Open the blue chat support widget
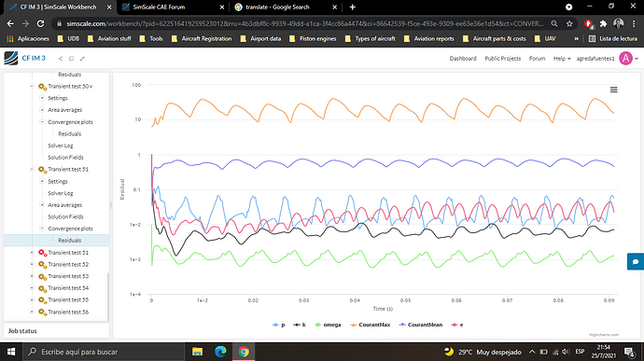This screenshot has height=361, width=644. point(636,261)
